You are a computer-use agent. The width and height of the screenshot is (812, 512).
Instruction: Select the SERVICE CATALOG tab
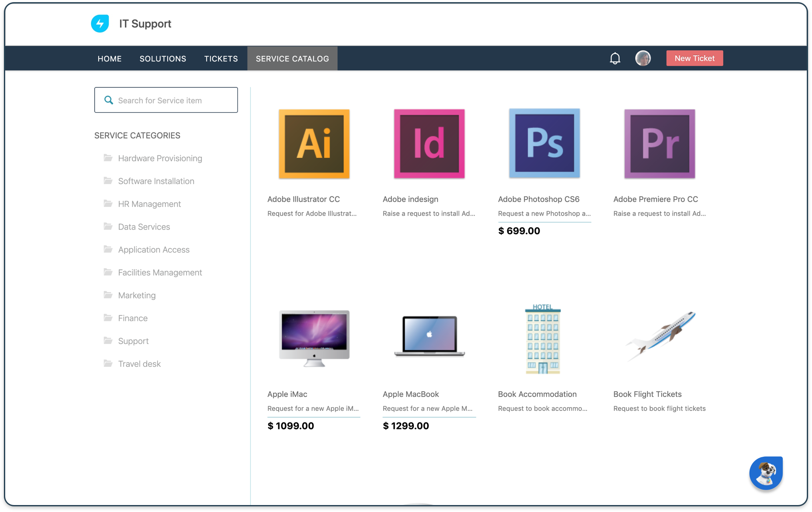tap(292, 58)
